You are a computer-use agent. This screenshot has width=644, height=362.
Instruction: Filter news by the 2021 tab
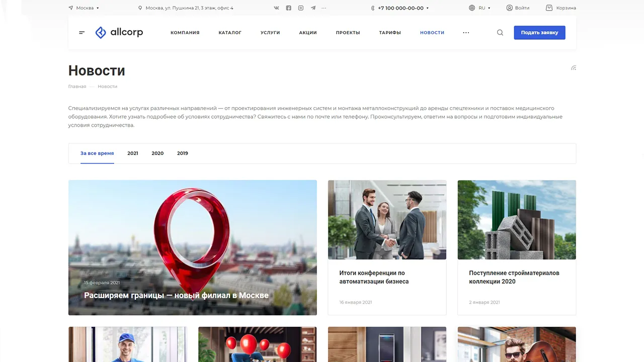133,153
